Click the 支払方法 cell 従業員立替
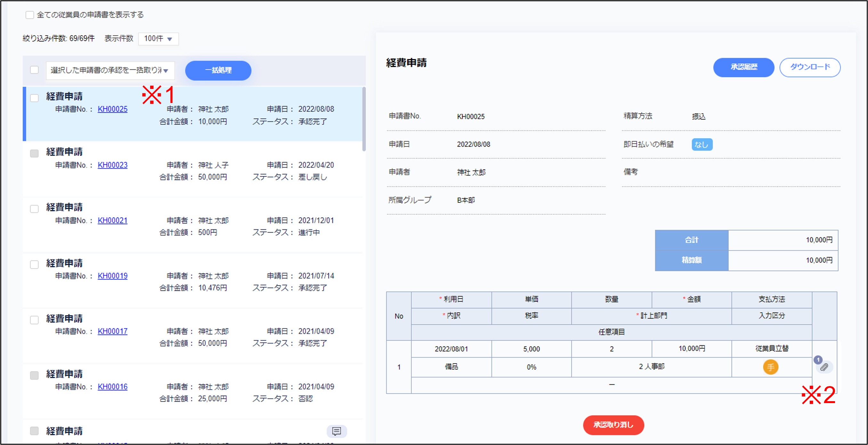This screenshot has width=868, height=445. click(x=772, y=349)
